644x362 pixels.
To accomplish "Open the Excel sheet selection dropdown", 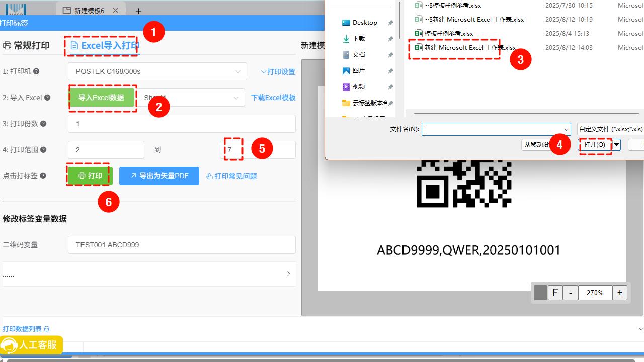I will click(x=236, y=98).
